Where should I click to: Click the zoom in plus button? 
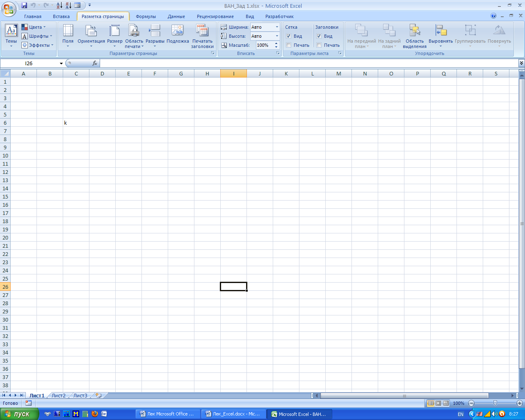[x=520, y=403]
